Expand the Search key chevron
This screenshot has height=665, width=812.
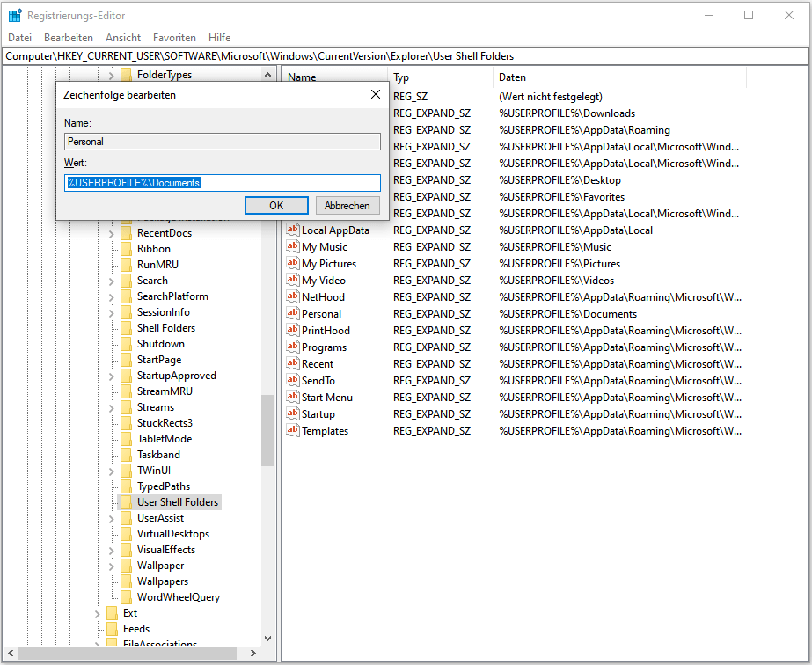click(112, 281)
